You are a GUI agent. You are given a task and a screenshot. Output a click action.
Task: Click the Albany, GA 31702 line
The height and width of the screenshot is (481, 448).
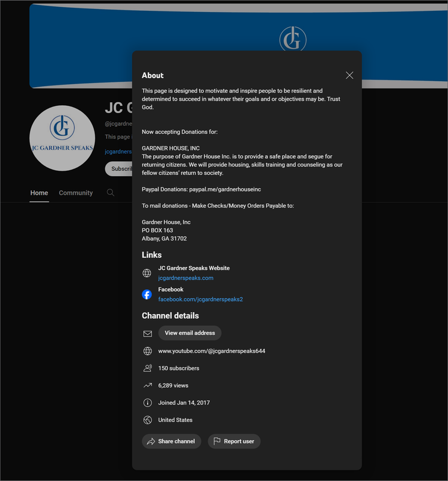coord(164,239)
